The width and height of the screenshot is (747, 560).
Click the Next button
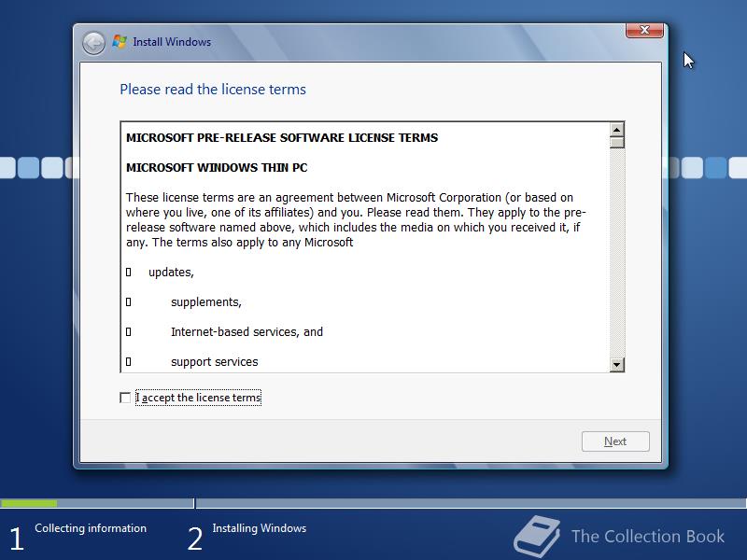[x=615, y=441]
